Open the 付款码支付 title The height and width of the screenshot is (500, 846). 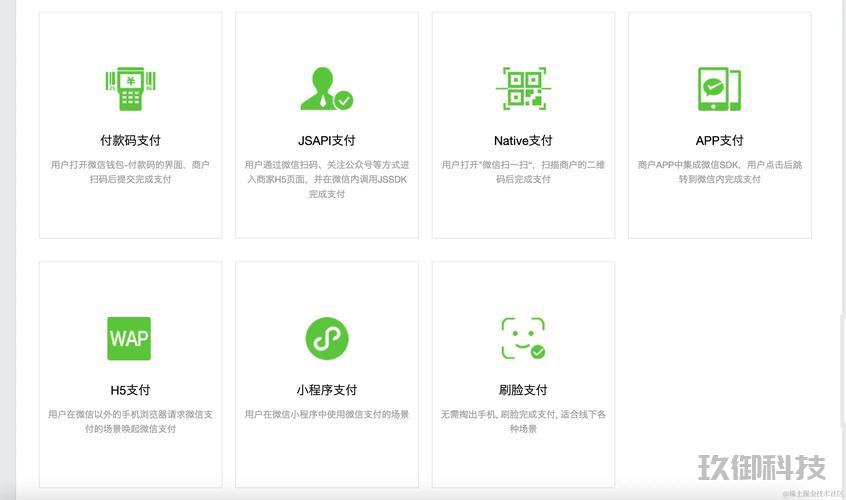point(130,141)
